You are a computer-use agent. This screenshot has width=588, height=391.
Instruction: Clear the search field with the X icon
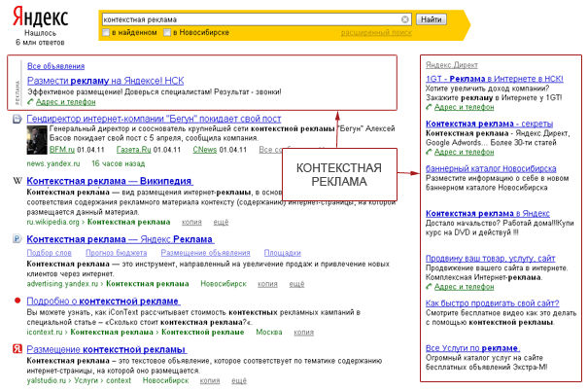point(405,19)
